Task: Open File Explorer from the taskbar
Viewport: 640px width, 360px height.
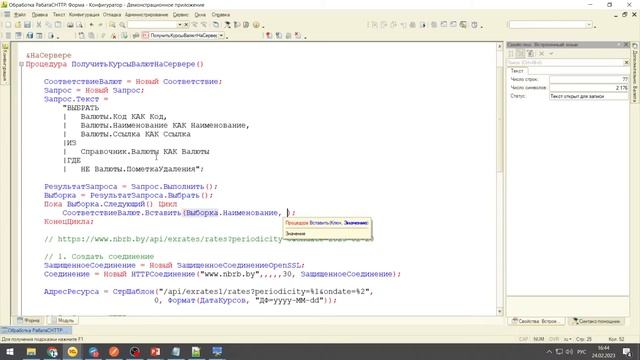Action: [31, 351]
